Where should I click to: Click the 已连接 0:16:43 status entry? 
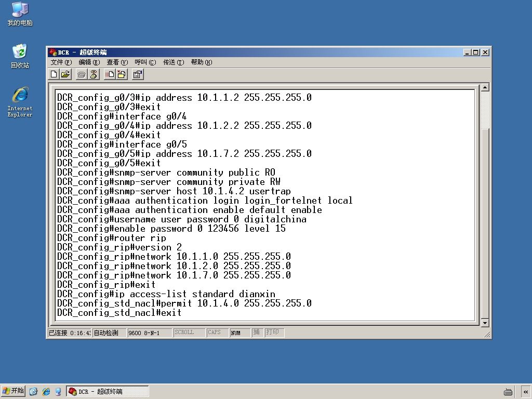click(70, 332)
